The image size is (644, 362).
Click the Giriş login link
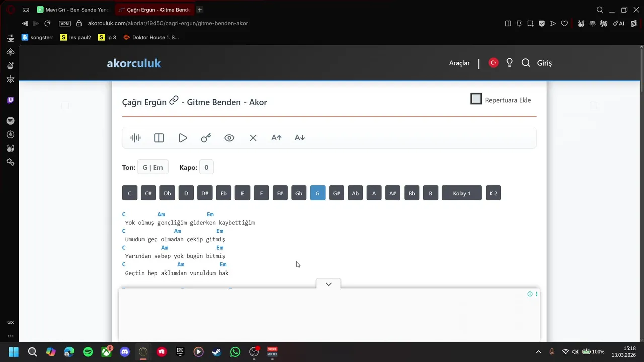(544, 63)
